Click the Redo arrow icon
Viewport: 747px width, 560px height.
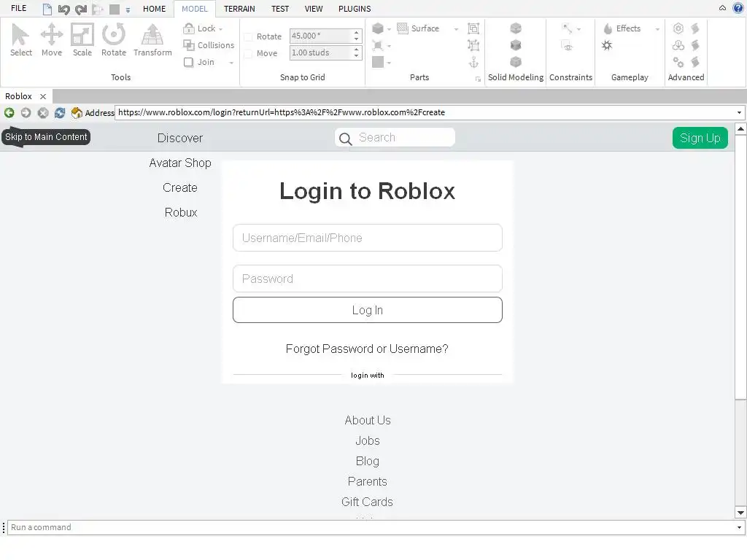coord(81,9)
